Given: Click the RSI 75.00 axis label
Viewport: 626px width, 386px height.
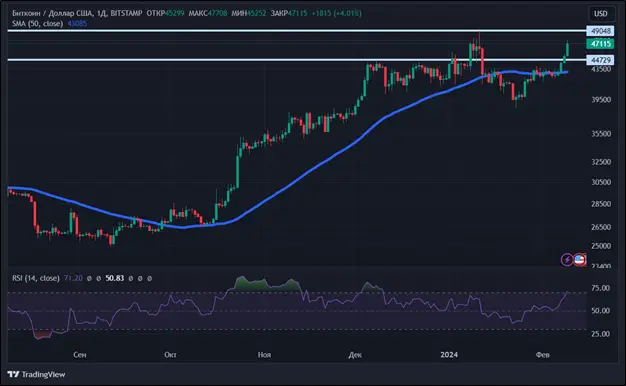Looking at the screenshot, I should (600, 288).
